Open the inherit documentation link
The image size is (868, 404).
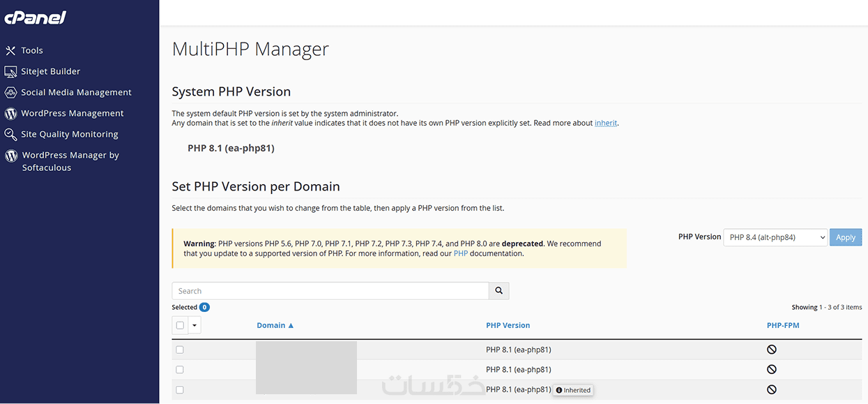pos(606,123)
